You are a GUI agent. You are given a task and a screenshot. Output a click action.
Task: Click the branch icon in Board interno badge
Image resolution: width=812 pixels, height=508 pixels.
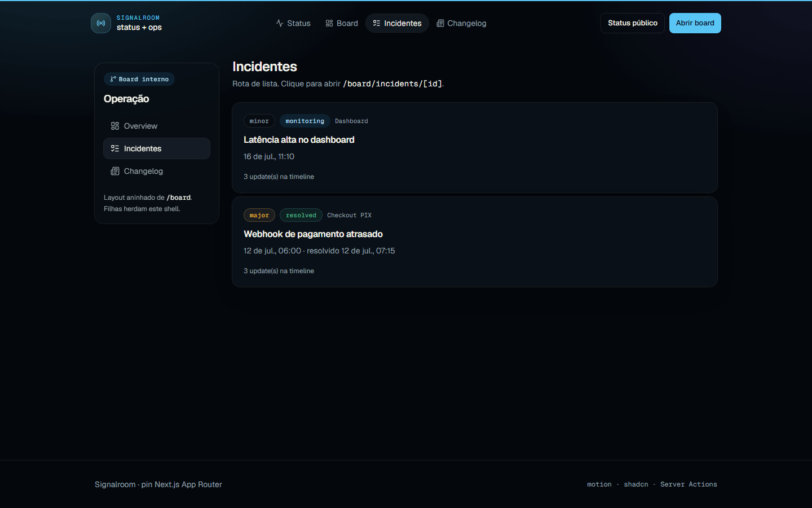pos(113,79)
